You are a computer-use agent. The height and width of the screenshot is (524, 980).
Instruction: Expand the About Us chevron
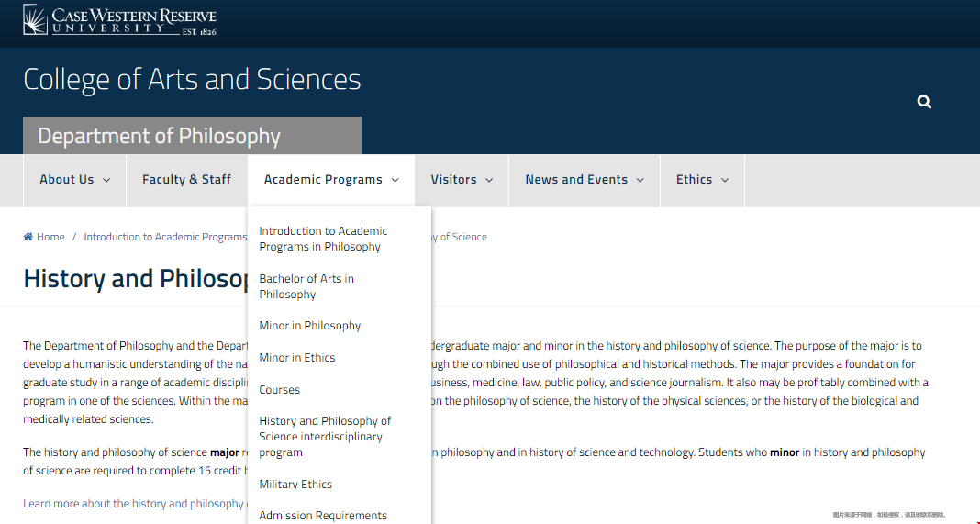point(106,180)
